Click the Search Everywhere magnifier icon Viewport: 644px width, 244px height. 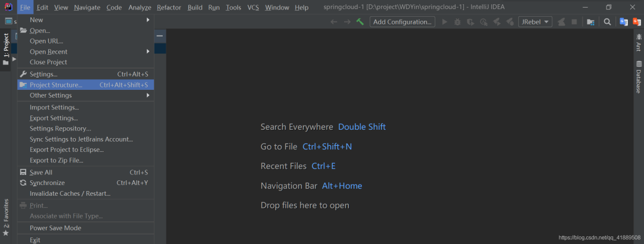click(607, 22)
